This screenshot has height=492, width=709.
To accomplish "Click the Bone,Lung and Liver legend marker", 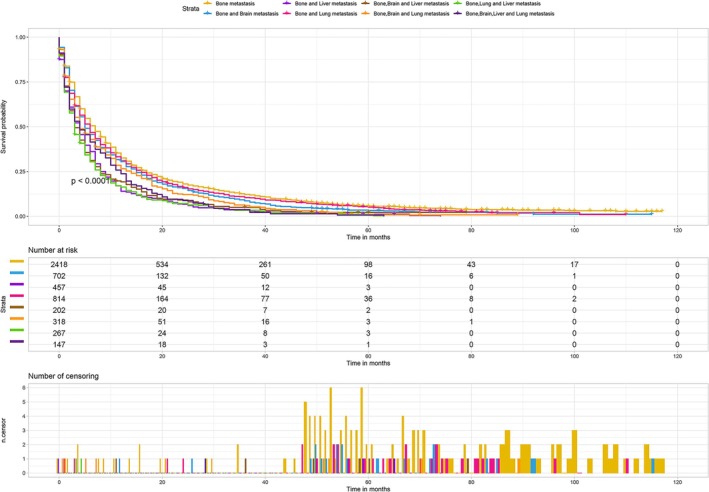I will [458, 3].
